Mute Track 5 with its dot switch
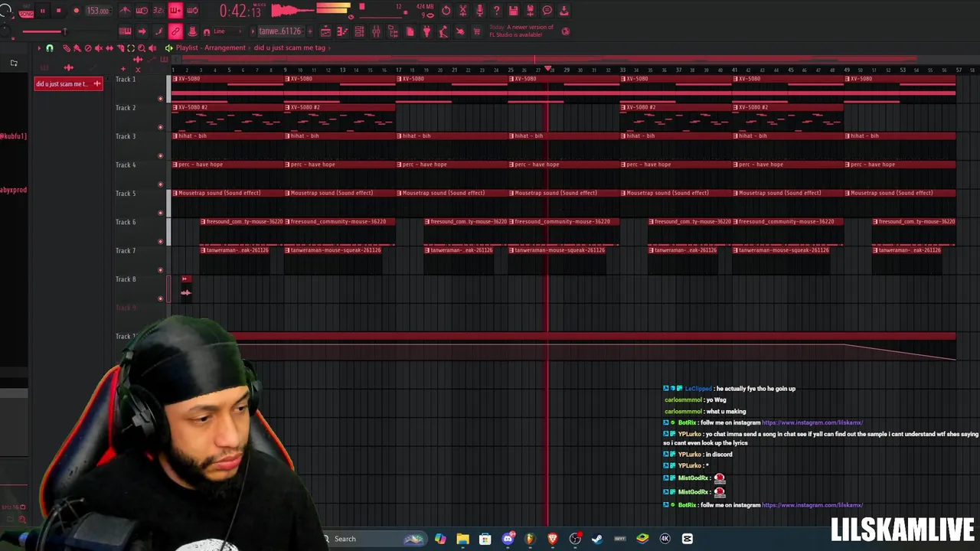The image size is (980, 551). [160, 213]
